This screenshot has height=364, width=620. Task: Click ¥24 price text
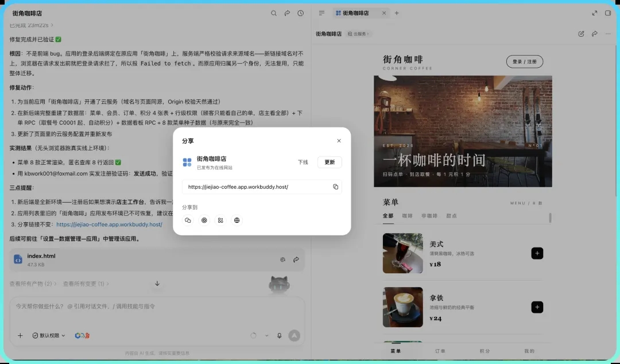pos(435,318)
